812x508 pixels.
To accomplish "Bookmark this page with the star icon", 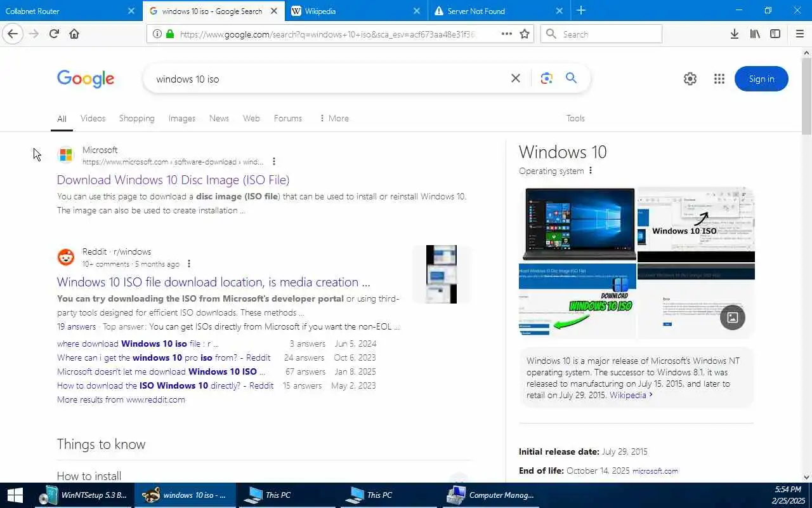I will pyautogui.click(x=525, y=34).
